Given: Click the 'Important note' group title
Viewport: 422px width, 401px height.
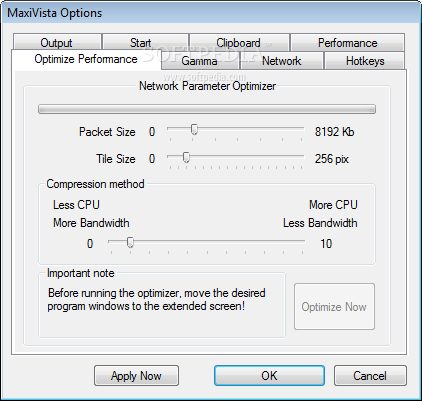Looking at the screenshot, I should pos(81,273).
